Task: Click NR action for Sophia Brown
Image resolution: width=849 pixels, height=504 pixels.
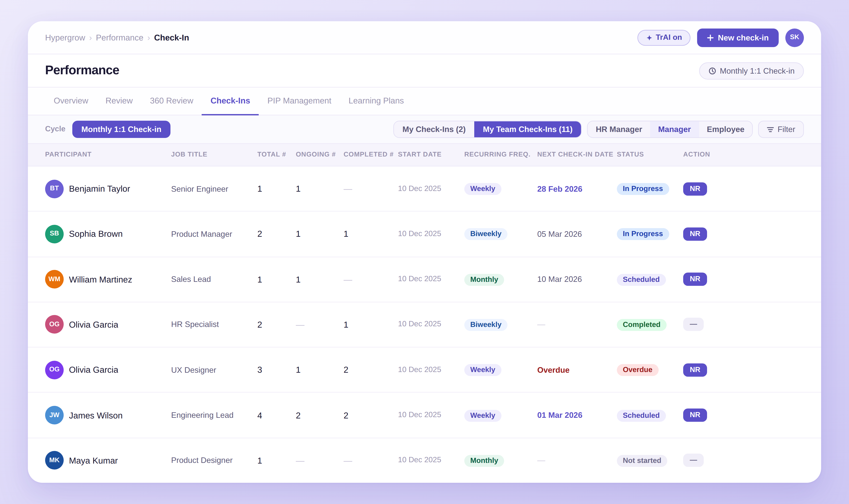Action: pos(694,234)
